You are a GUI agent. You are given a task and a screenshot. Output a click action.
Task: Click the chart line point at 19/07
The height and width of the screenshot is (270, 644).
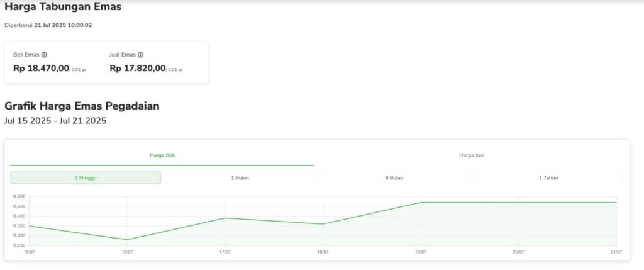[421, 202]
